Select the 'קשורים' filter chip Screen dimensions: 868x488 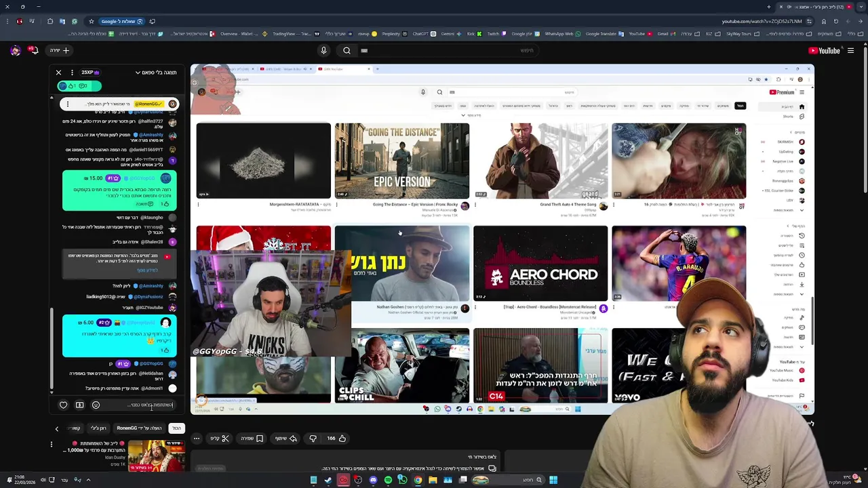click(75, 428)
